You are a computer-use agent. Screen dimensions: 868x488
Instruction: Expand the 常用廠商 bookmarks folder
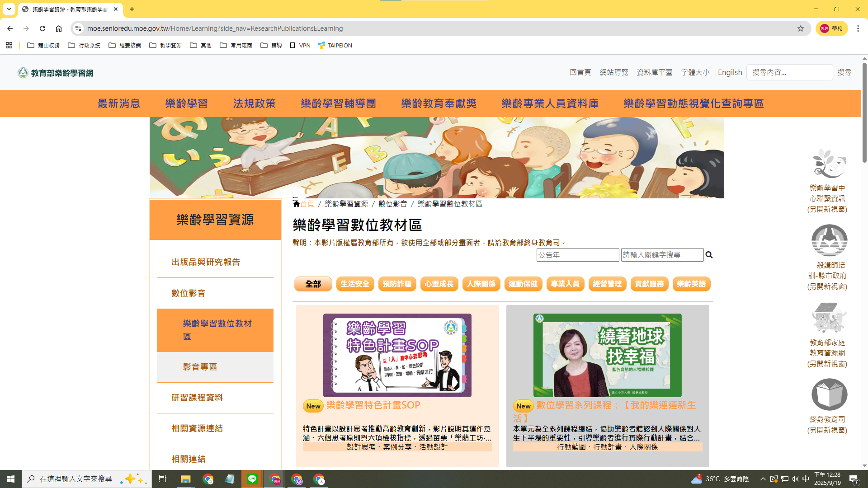236,45
